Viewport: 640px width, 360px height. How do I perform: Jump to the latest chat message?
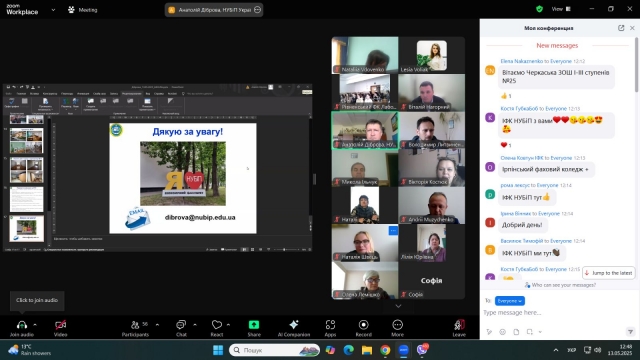point(608,273)
